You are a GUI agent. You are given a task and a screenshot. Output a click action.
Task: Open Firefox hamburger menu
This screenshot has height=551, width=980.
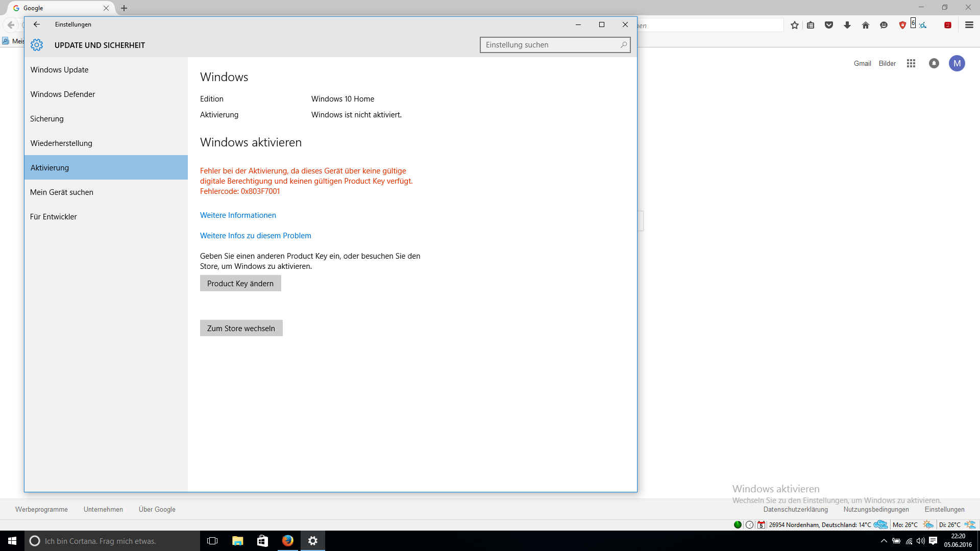pos(969,25)
